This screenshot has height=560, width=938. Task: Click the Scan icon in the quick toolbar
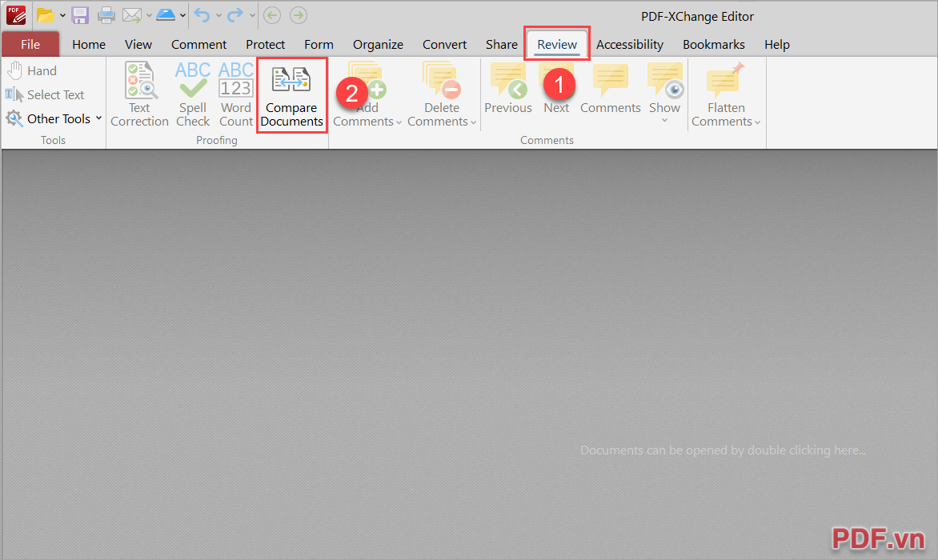[166, 15]
